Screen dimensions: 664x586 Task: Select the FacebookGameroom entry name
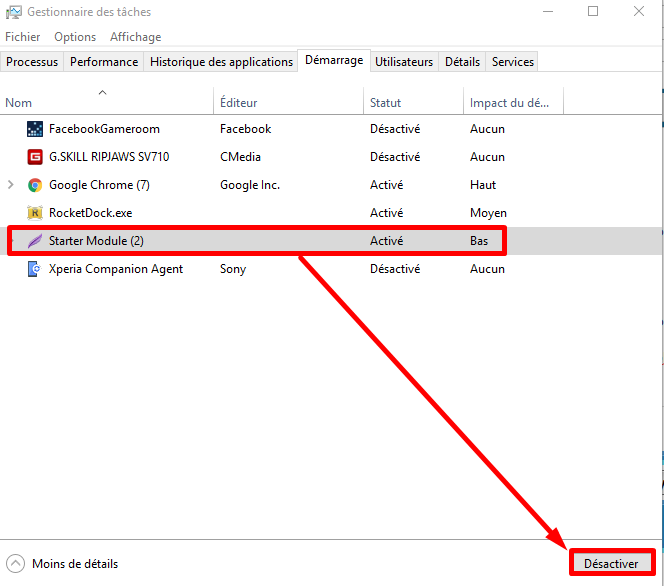pyautogui.click(x=104, y=129)
